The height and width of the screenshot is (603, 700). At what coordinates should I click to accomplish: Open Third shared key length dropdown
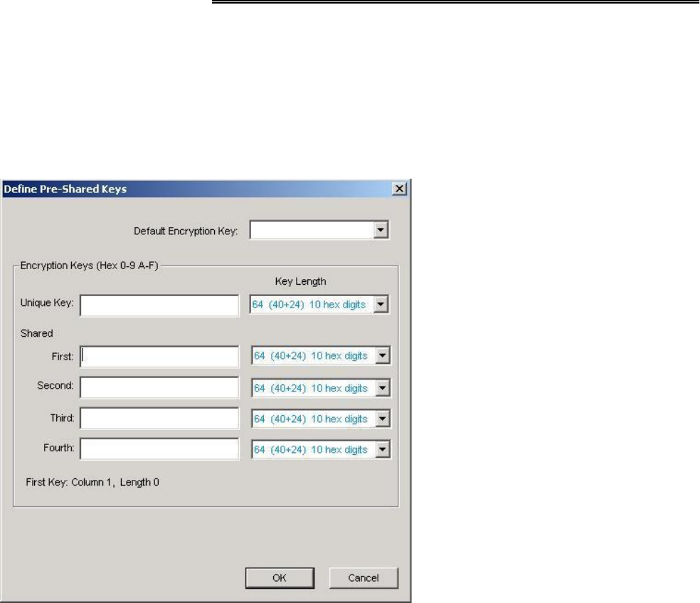[x=382, y=419]
